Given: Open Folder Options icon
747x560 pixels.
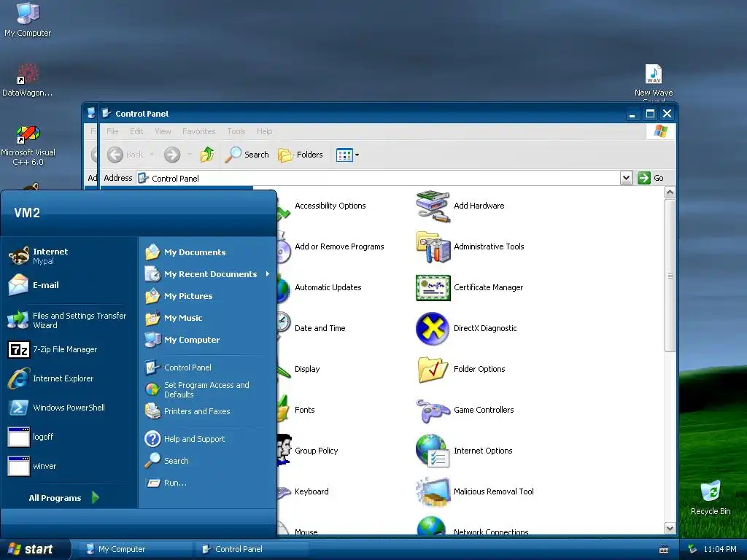Looking at the screenshot, I should pos(433,370).
